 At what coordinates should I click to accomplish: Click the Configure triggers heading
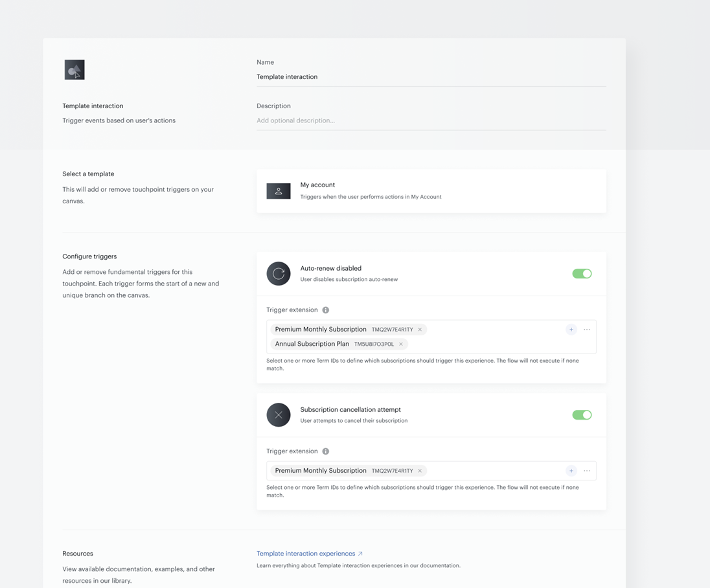(89, 256)
